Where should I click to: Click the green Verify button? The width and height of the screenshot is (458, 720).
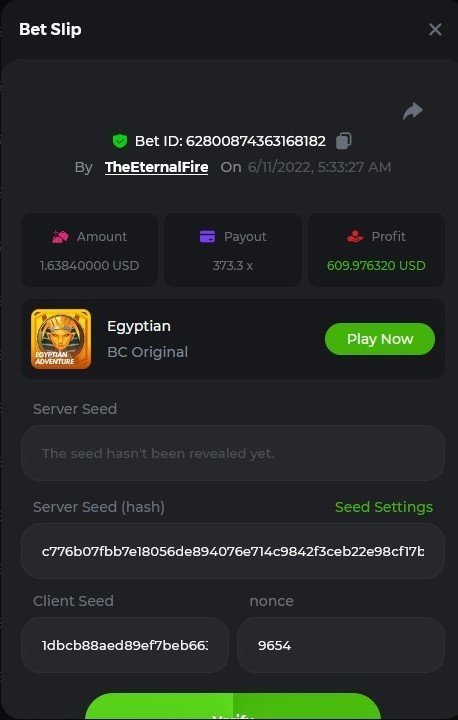[x=233, y=707]
